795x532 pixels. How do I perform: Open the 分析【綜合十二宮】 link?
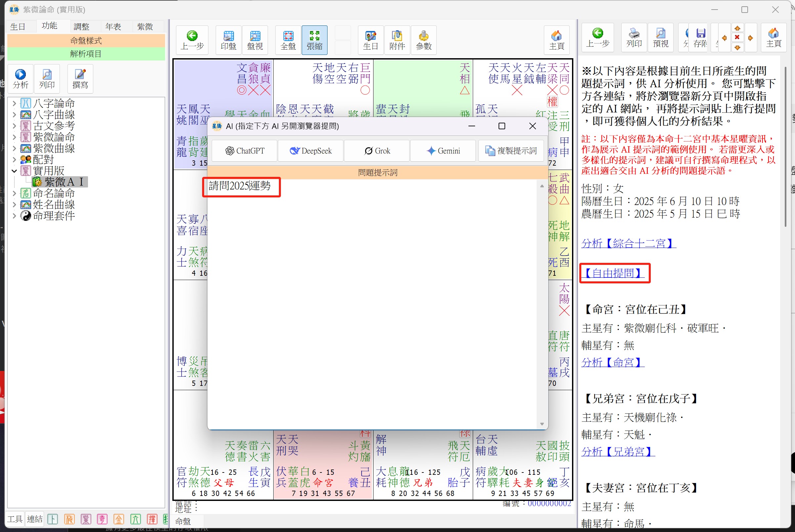click(628, 243)
